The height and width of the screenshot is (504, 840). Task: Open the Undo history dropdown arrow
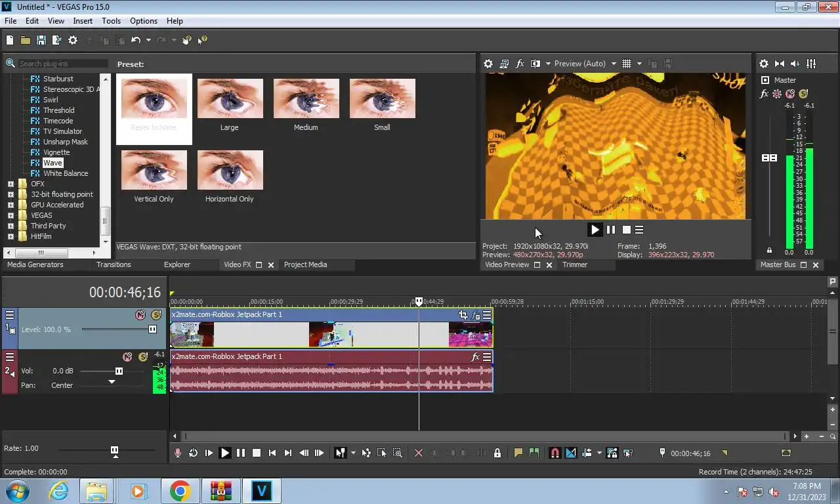pos(148,40)
